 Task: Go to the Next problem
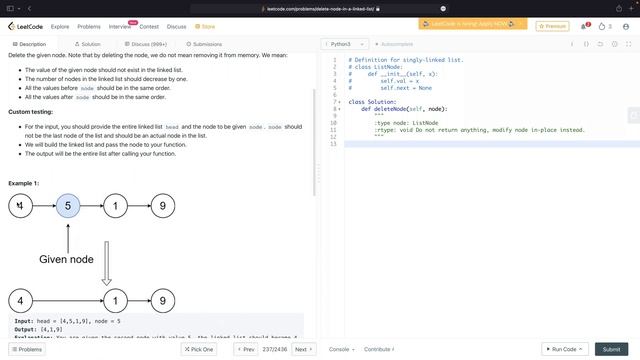click(304, 349)
